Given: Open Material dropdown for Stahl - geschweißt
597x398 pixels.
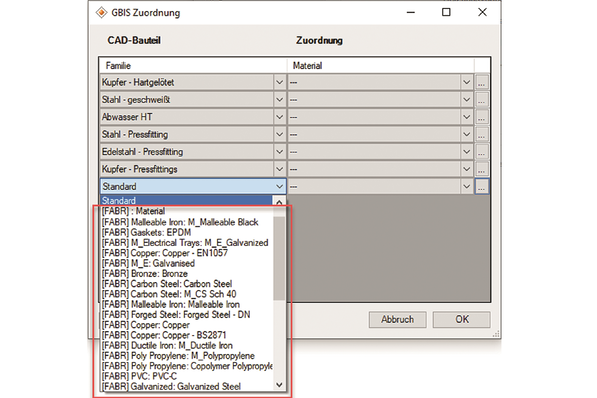Looking at the screenshot, I should tap(466, 100).
